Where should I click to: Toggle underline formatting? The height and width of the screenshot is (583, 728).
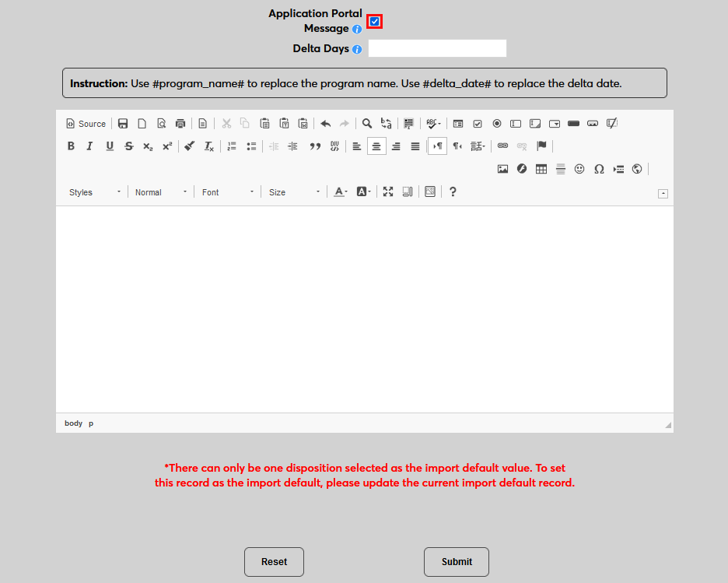pos(110,146)
